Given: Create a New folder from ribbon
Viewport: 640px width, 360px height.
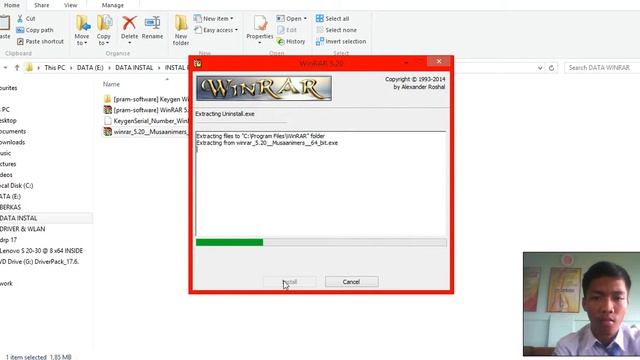Looking at the screenshot, I should (x=181, y=30).
